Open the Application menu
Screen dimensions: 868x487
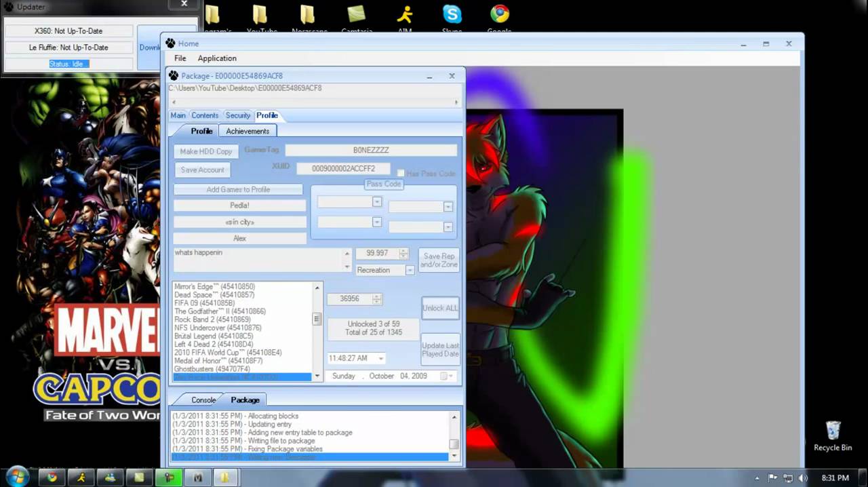point(217,58)
